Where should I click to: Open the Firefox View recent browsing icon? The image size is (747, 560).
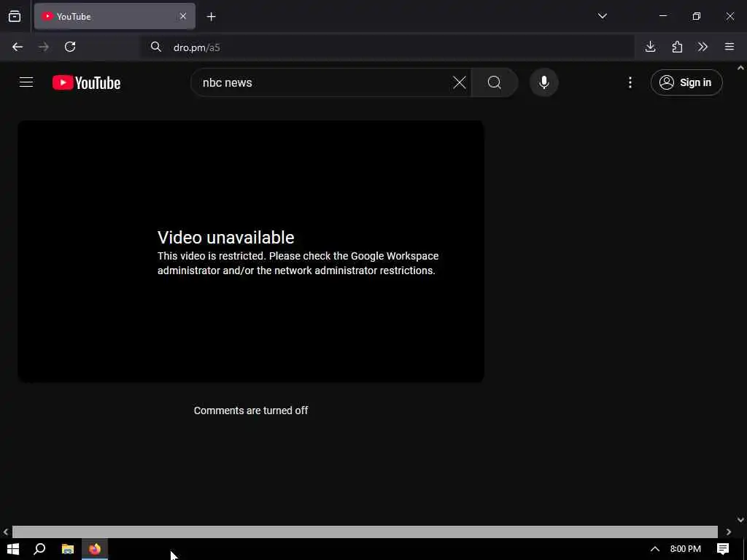click(x=15, y=17)
